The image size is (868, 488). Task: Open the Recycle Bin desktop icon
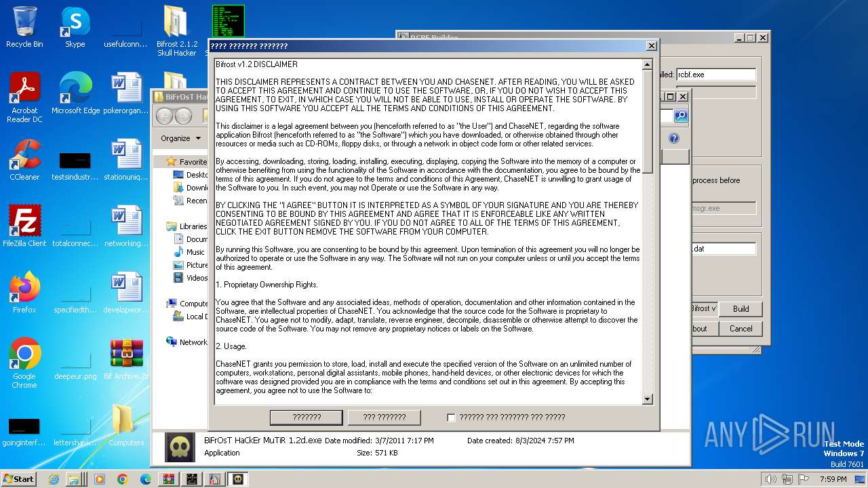point(24,27)
